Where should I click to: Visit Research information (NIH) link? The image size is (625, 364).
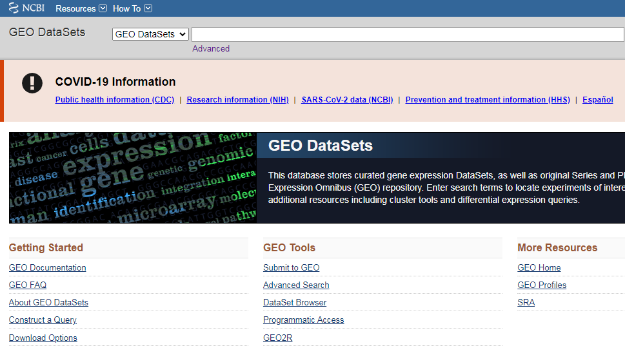pyautogui.click(x=237, y=100)
